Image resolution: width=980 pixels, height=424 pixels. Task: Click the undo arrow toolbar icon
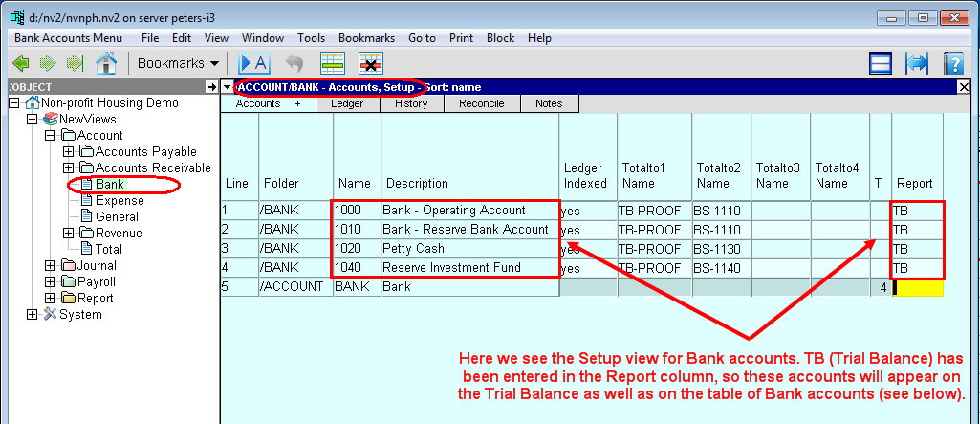coord(294,63)
